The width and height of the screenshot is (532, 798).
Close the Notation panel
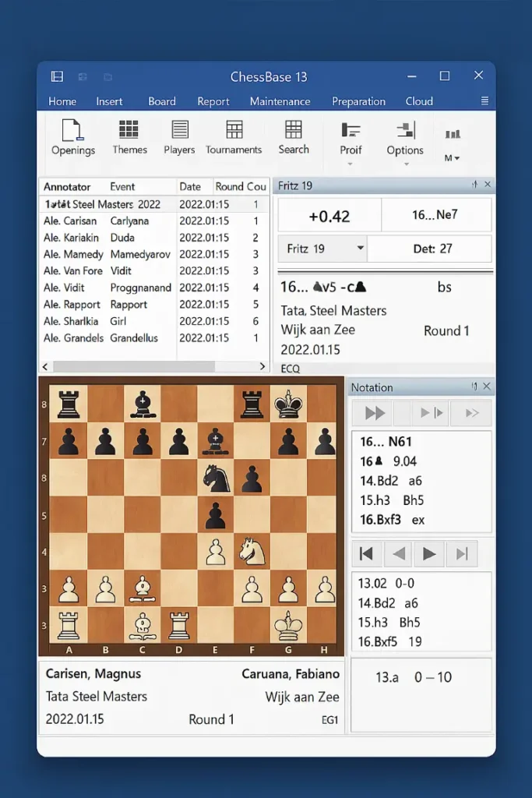[x=487, y=387]
